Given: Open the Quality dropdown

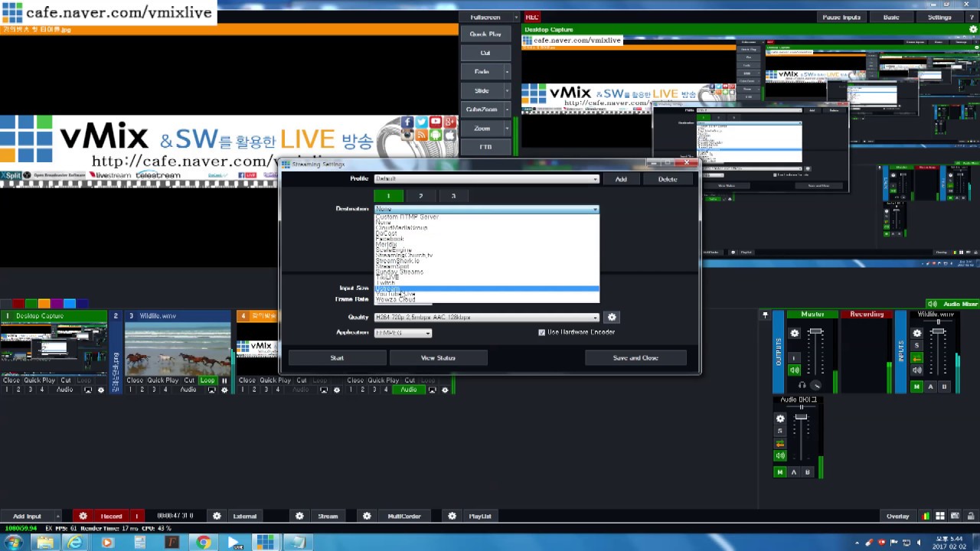Looking at the screenshot, I should 486,317.
